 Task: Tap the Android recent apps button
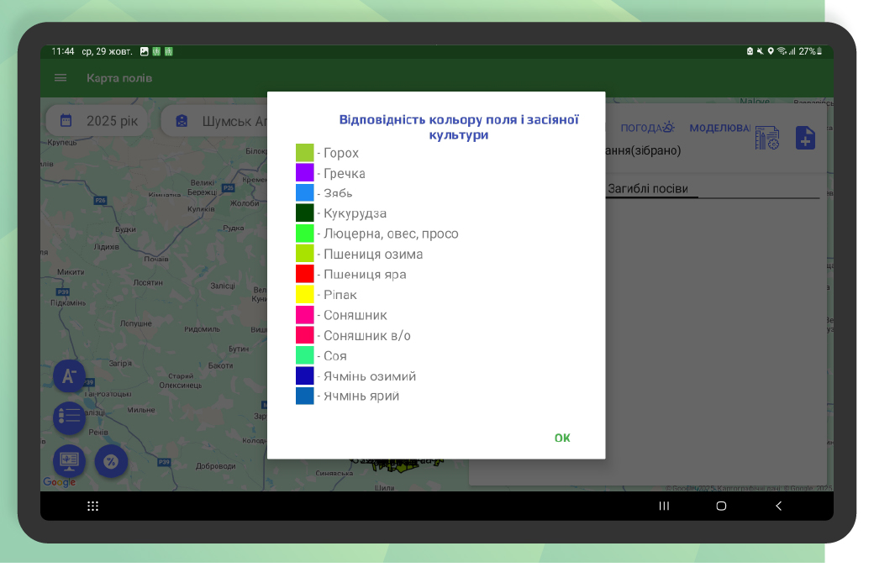click(664, 506)
